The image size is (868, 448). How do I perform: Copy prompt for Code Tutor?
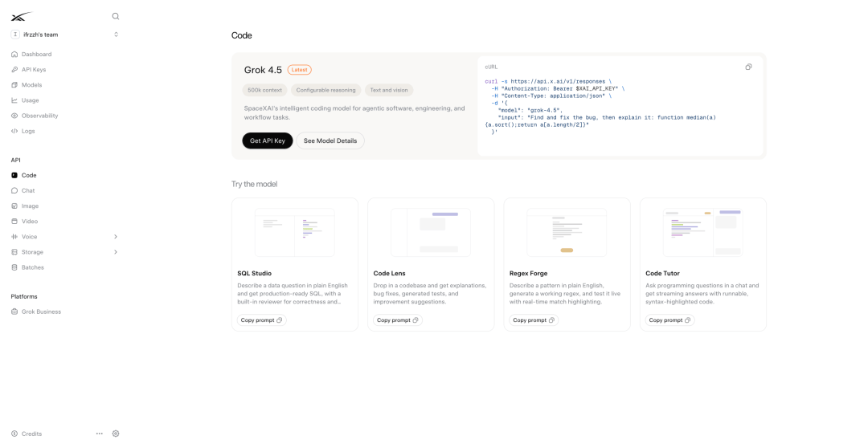pos(669,320)
